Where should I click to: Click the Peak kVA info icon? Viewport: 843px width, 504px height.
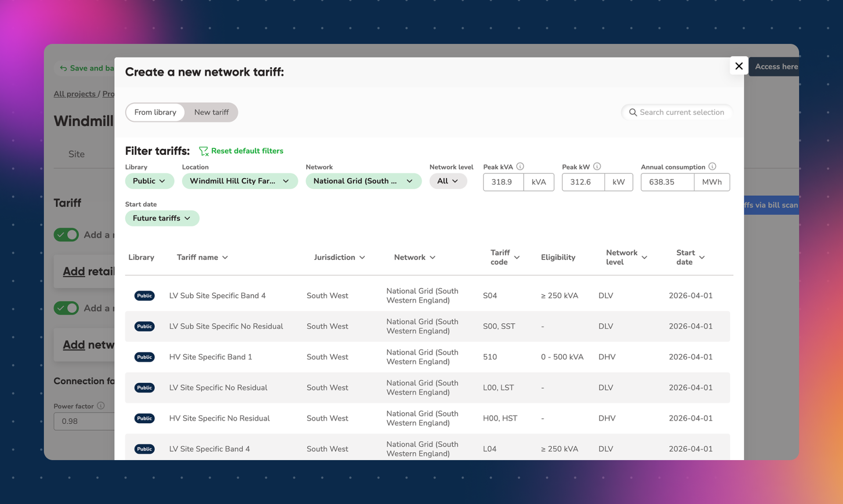coord(520,166)
